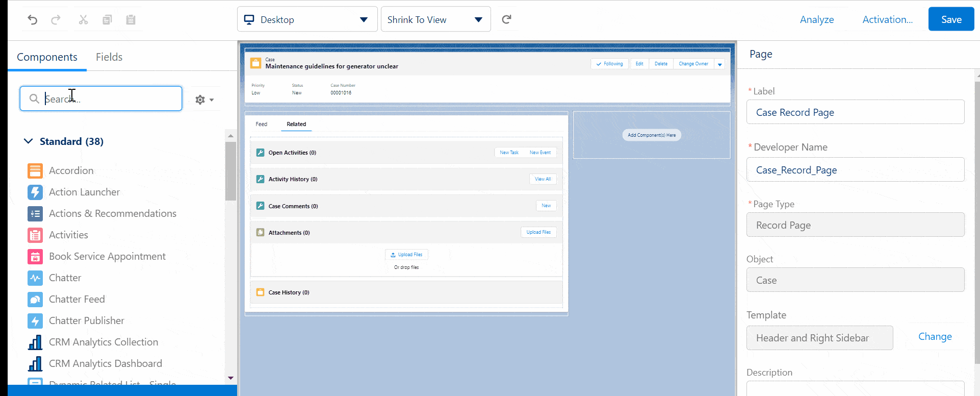Click View All in Activity History
The height and width of the screenshot is (396, 980).
click(543, 179)
